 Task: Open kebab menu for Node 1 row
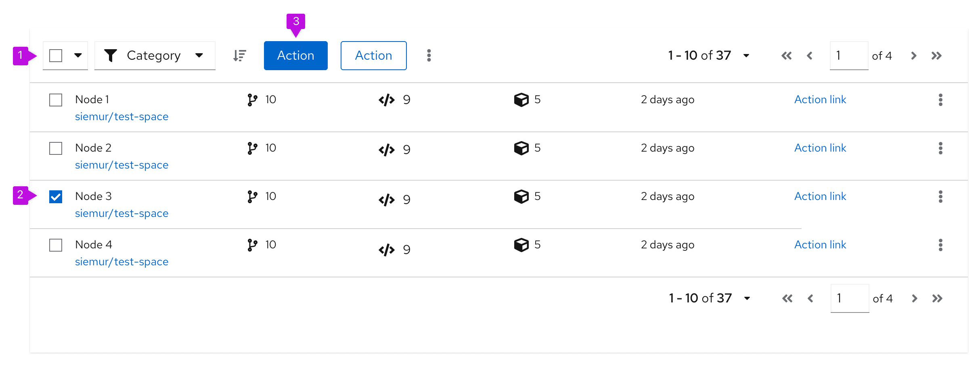pyautogui.click(x=940, y=100)
